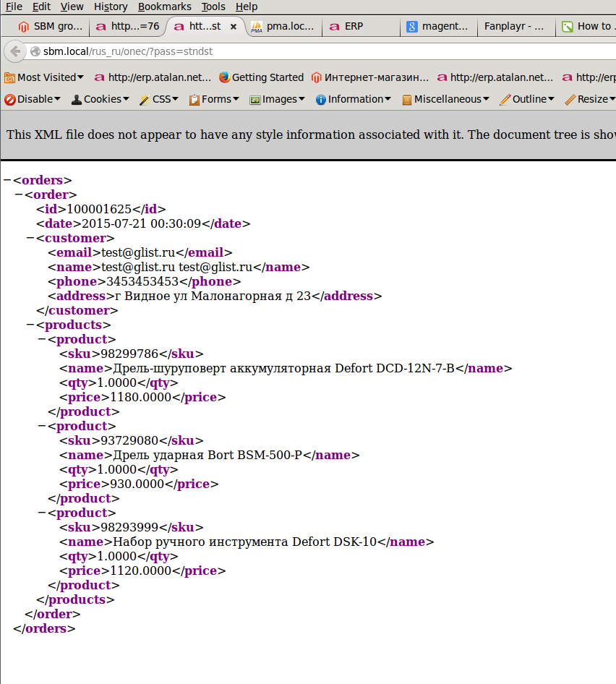Click the Cookies toolbar icon
This screenshot has height=684, width=616.
coord(77,100)
